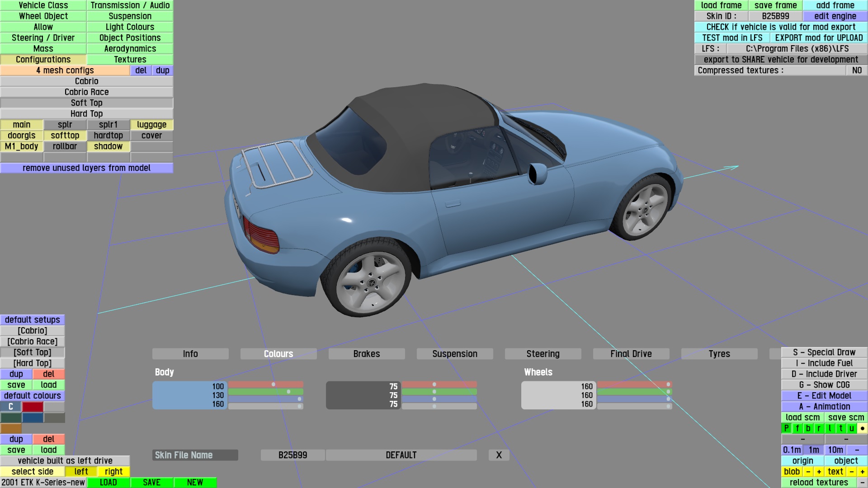
Task: Open the Aerodynamics menu section
Action: [x=130, y=49]
